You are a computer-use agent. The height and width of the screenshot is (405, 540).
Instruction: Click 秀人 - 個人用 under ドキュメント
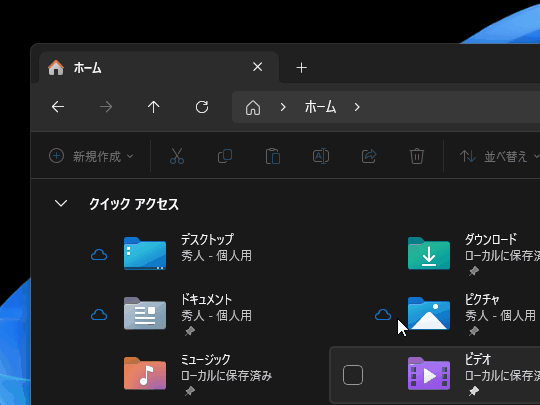(217, 316)
